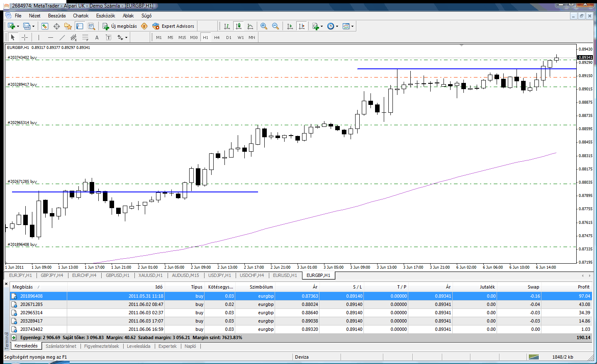Toggle chart shift button
The image size is (597, 364).
[x=302, y=26]
